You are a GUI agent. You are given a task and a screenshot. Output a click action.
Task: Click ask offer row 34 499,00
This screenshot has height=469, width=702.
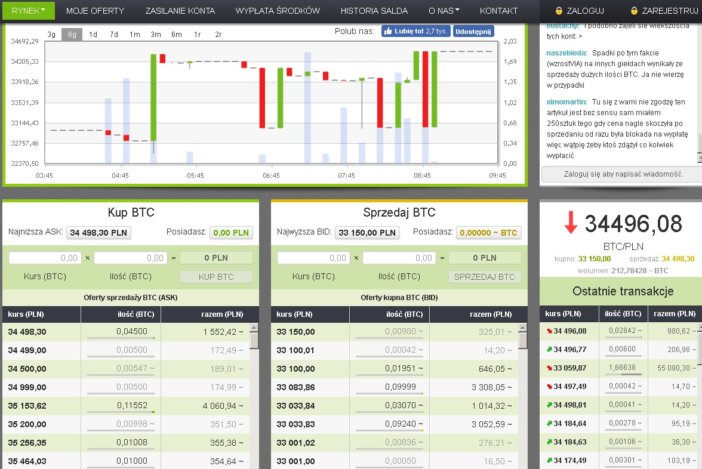(x=126, y=350)
